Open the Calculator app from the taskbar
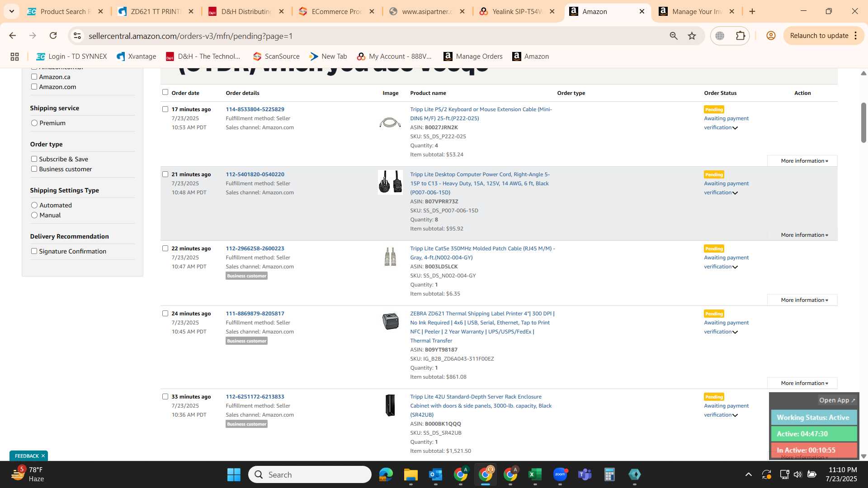868x488 pixels. (x=609, y=474)
